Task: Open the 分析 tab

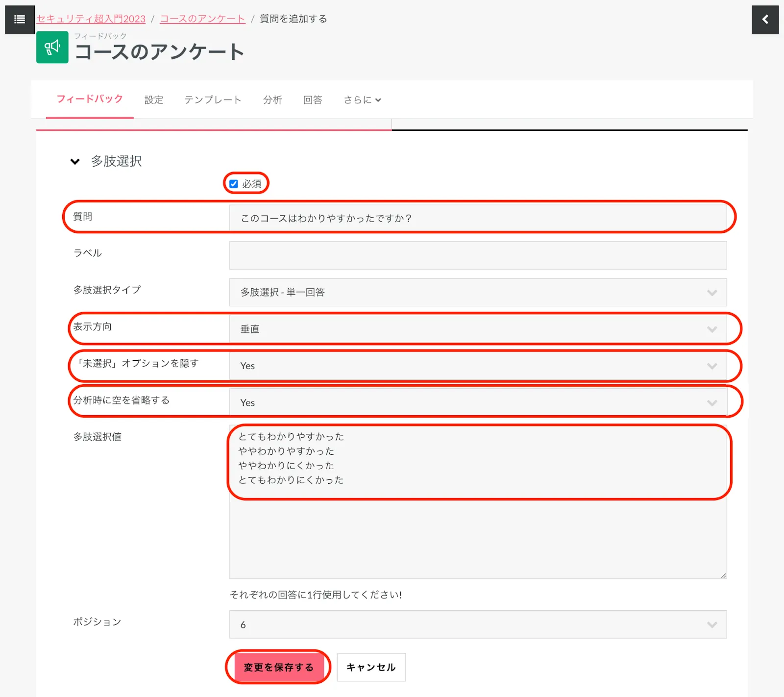Action: tap(272, 100)
